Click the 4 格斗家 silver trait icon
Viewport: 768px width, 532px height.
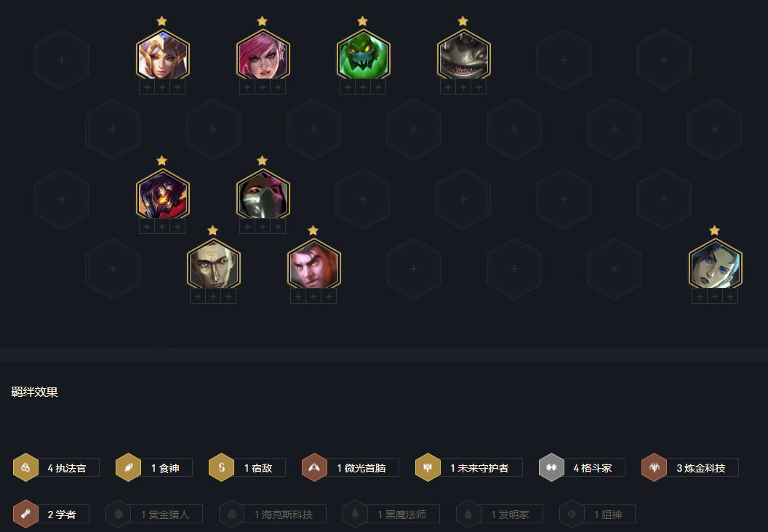pyautogui.click(x=551, y=467)
